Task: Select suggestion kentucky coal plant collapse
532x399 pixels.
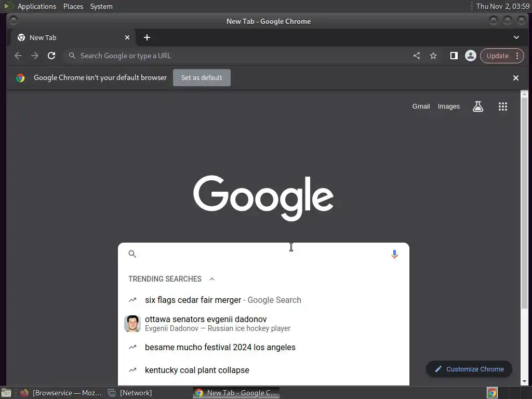Action: [263, 370]
